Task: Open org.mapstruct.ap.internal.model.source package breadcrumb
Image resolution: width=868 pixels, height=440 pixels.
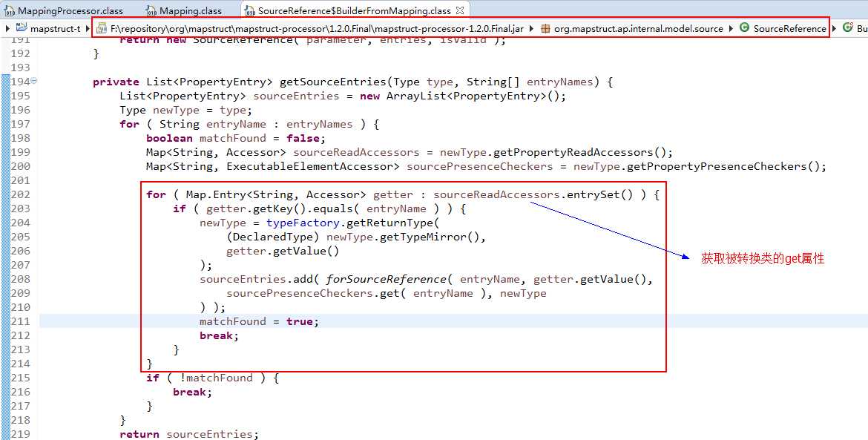Action: coord(638,28)
